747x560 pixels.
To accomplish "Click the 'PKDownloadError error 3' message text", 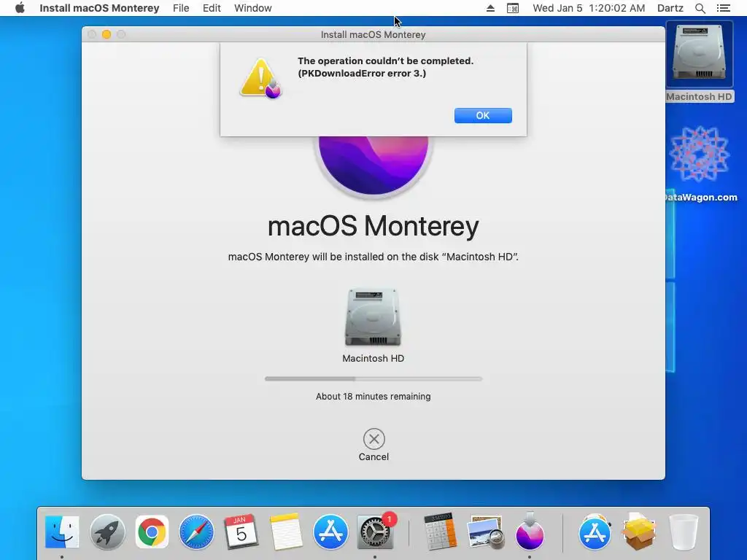I will (x=362, y=74).
